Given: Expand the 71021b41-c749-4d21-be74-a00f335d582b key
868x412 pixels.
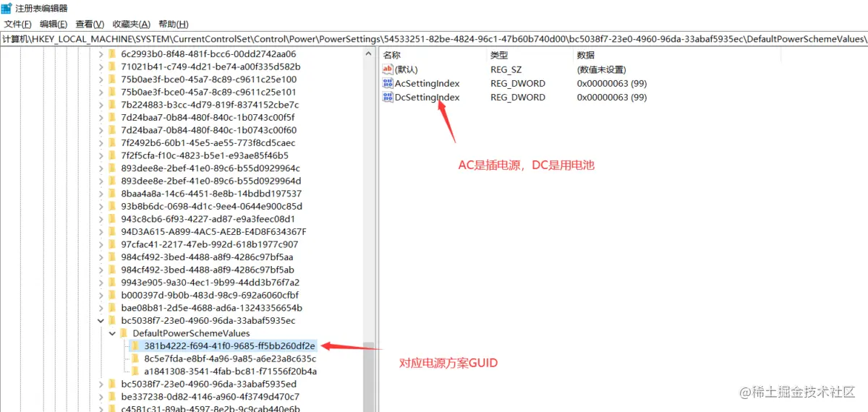Looking at the screenshot, I should tap(101, 66).
